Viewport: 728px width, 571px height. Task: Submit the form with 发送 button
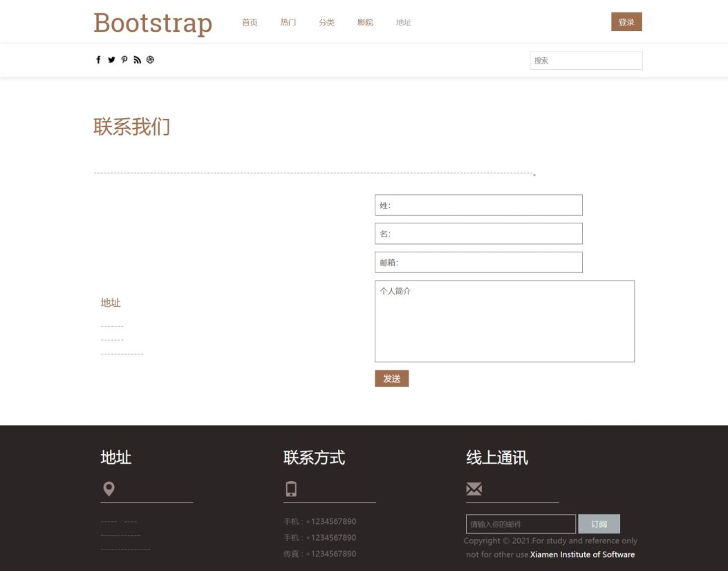pyautogui.click(x=391, y=379)
